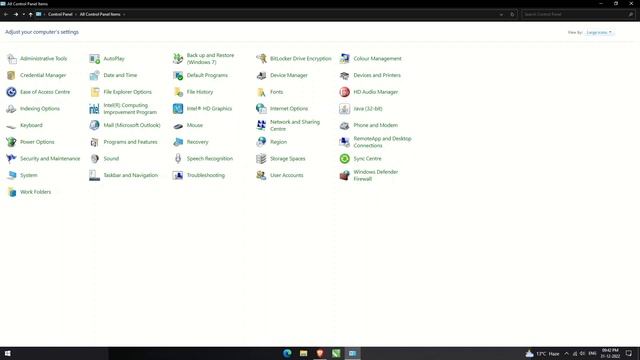Open the Mail (Microsoft Outlook) icon
640x360 pixels.
pyautogui.click(x=95, y=126)
